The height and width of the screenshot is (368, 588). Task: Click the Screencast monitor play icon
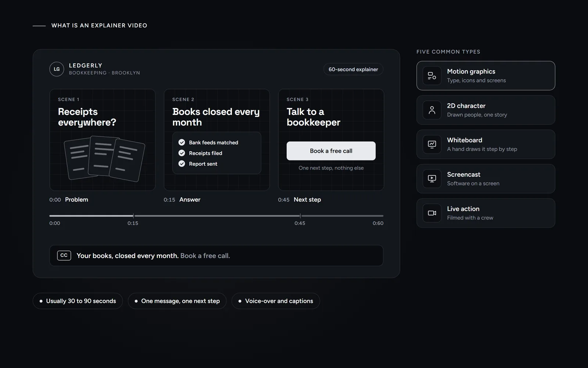[432, 179]
